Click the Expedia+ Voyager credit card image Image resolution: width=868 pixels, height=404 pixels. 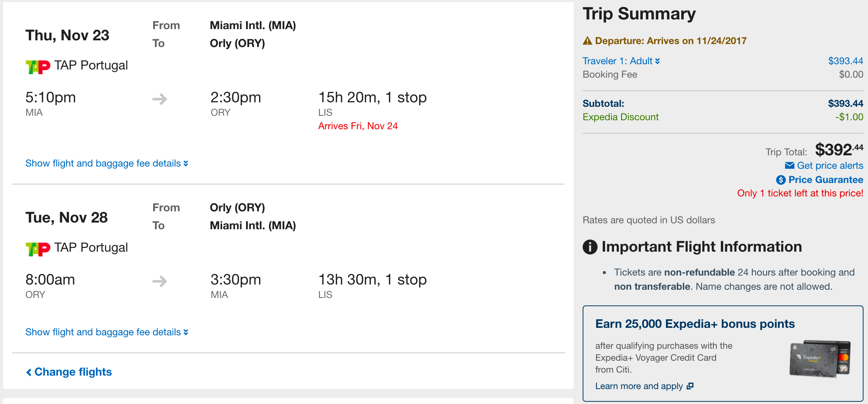click(x=820, y=359)
